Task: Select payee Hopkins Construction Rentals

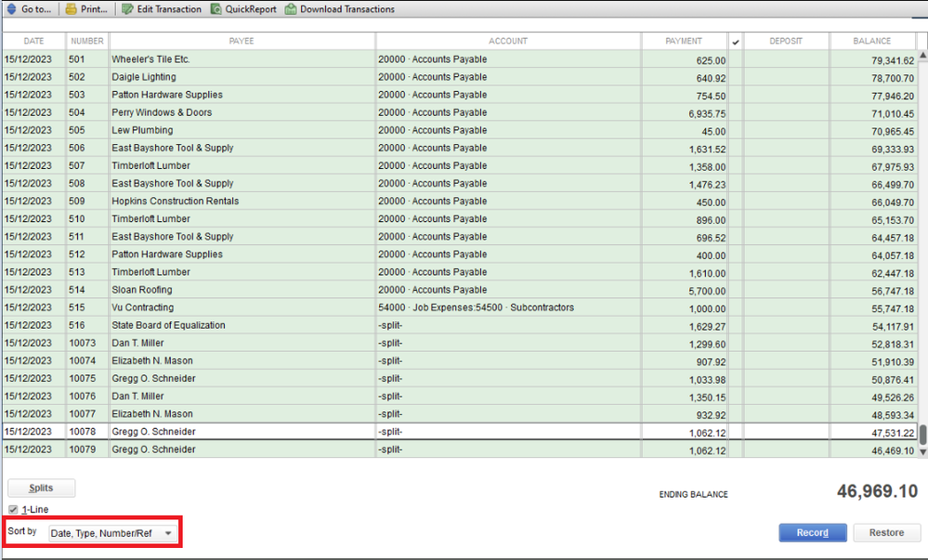Action: 176,202
